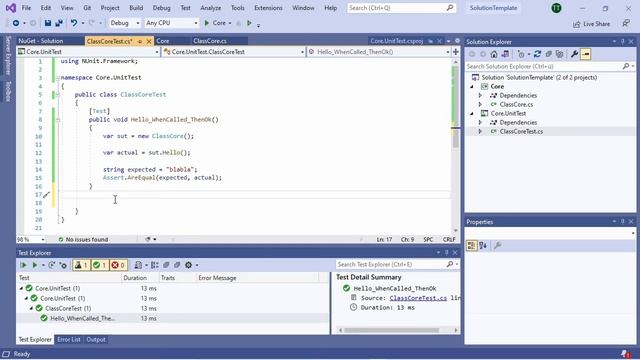The height and width of the screenshot is (360, 640).
Task: Click Run button in Test Explorer toolbar
Action: [x=35, y=265]
